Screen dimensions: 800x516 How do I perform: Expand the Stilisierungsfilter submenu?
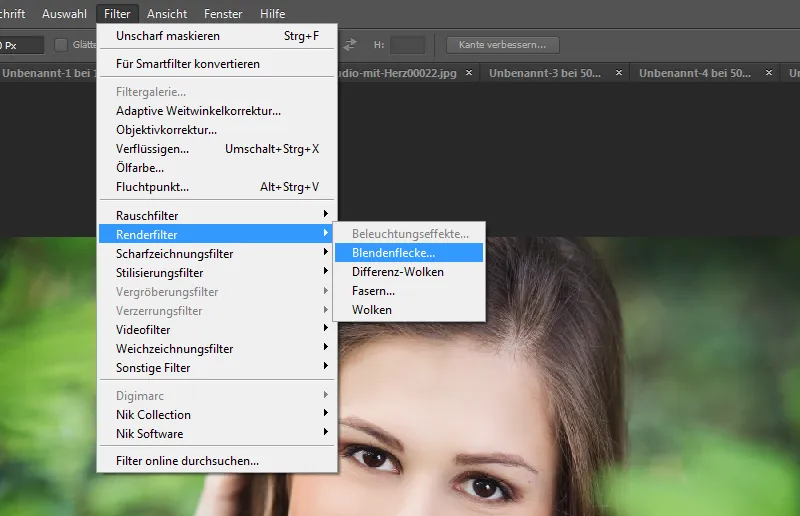pyautogui.click(x=217, y=273)
